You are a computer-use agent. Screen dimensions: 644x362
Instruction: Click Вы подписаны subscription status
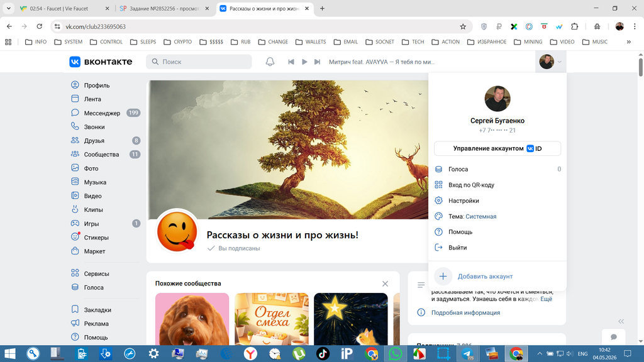(x=234, y=248)
